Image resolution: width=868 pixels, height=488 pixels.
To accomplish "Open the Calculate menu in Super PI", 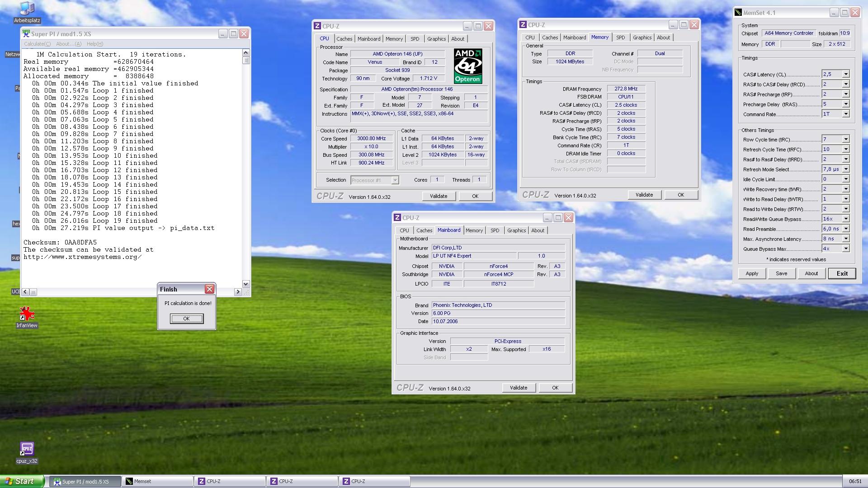I will pyautogui.click(x=37, y=44).
